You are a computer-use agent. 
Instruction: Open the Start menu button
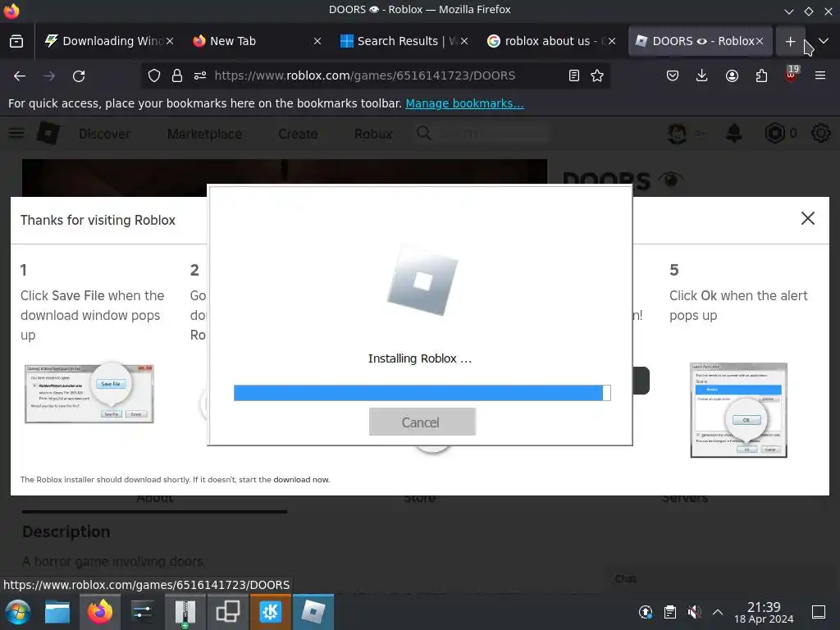pyautogui.click(x=17, y=612)
